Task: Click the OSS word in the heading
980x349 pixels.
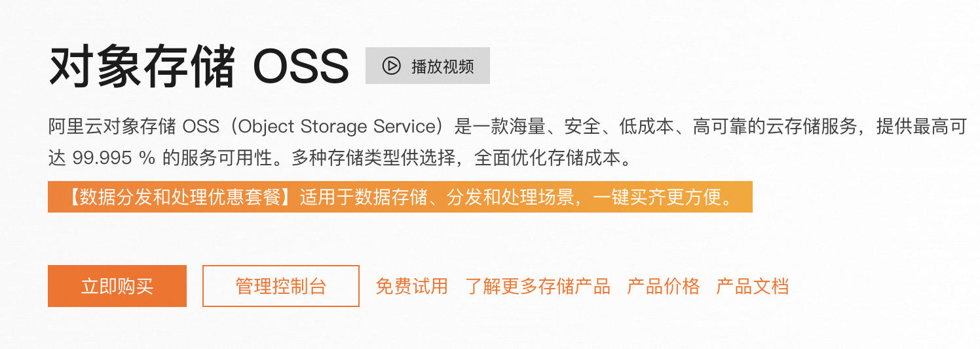Action: [x=301, y=66]
